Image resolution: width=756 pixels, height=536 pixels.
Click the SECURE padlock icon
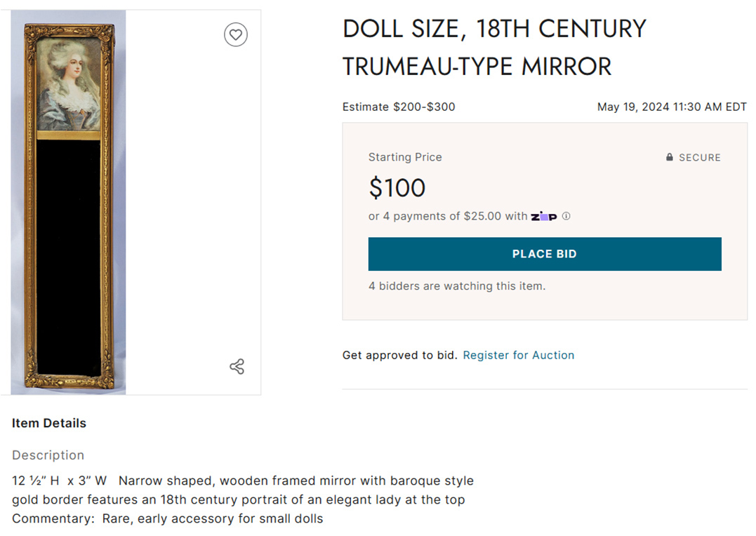[x=671, y=157]
